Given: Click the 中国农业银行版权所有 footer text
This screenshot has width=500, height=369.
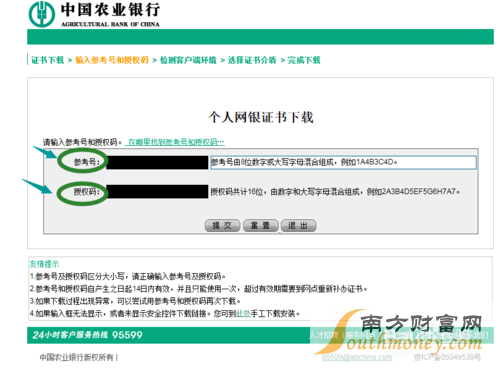Looking at the screenshot, I should tap(77, 357).
